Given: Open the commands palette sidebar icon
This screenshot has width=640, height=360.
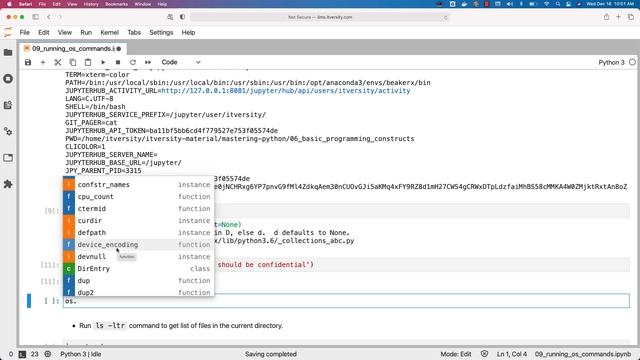Looking at the screenshot, I should (8, 105).
